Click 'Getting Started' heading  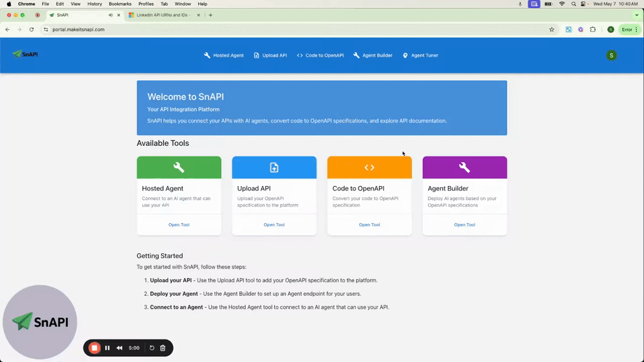[x=160, y=256]
